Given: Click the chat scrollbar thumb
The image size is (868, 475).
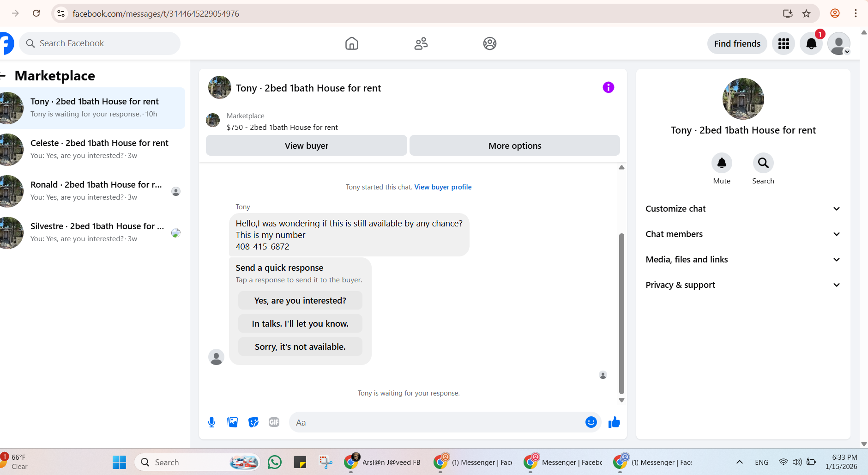Looking at the screenshot, I should 621,313.
